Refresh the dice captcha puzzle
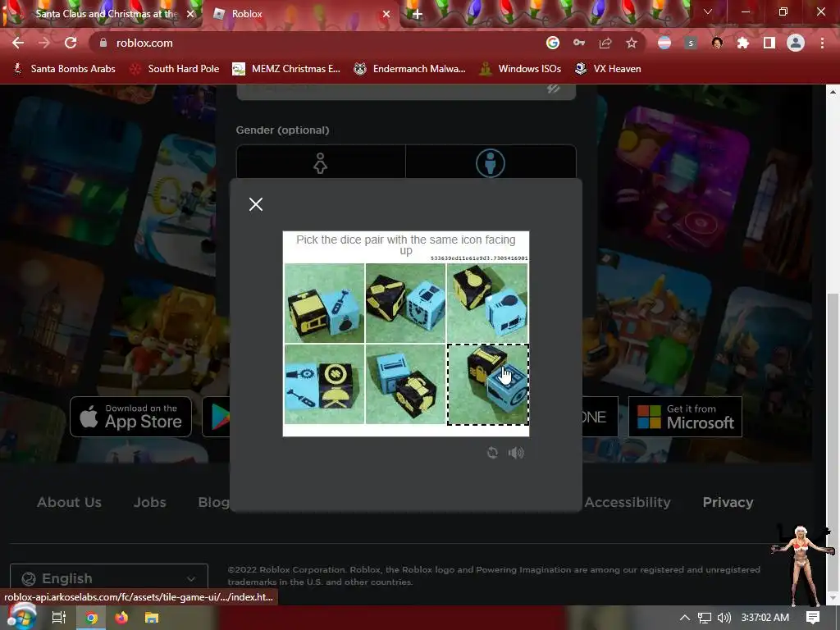This screenshot has width=840, height=630. (x=492, y=453)
